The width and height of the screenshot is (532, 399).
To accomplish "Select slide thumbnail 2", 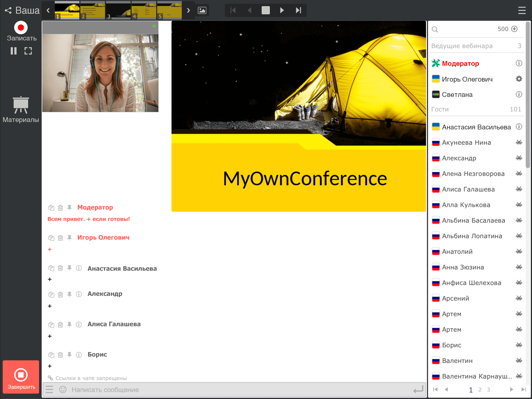I will click(x=93, y=10).
